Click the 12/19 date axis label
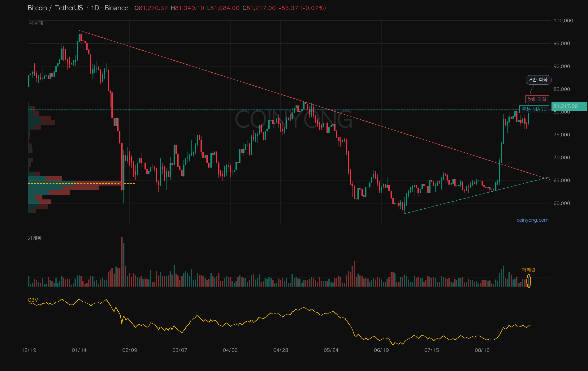This screenshot has width=588, height=371. coord(29,350)
